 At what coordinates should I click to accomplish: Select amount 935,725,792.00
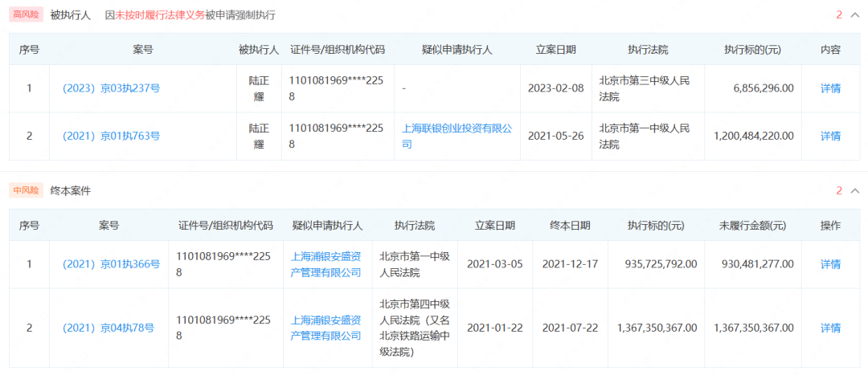click(661, 264)
